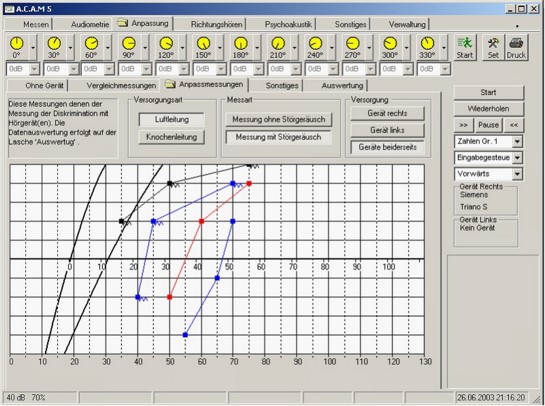
Task: Select the 270° loudspeaker dial icon
Action: click(x=352, y=44)
